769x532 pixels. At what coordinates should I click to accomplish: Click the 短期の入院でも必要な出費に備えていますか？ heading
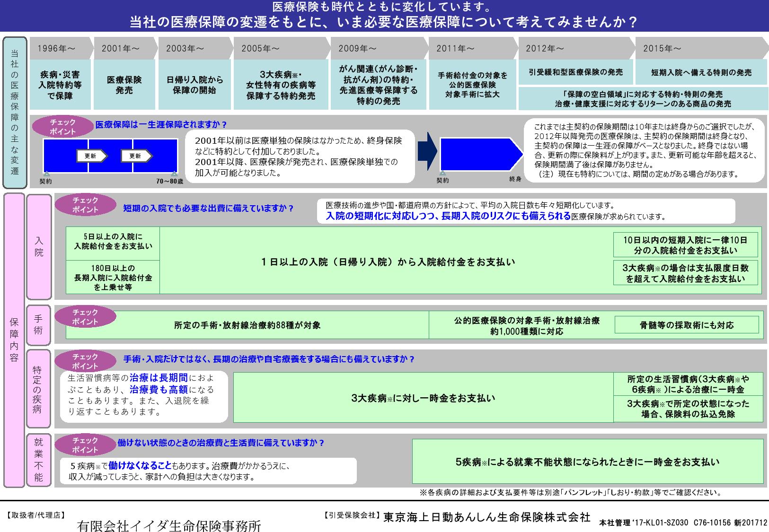pos(209,209)
